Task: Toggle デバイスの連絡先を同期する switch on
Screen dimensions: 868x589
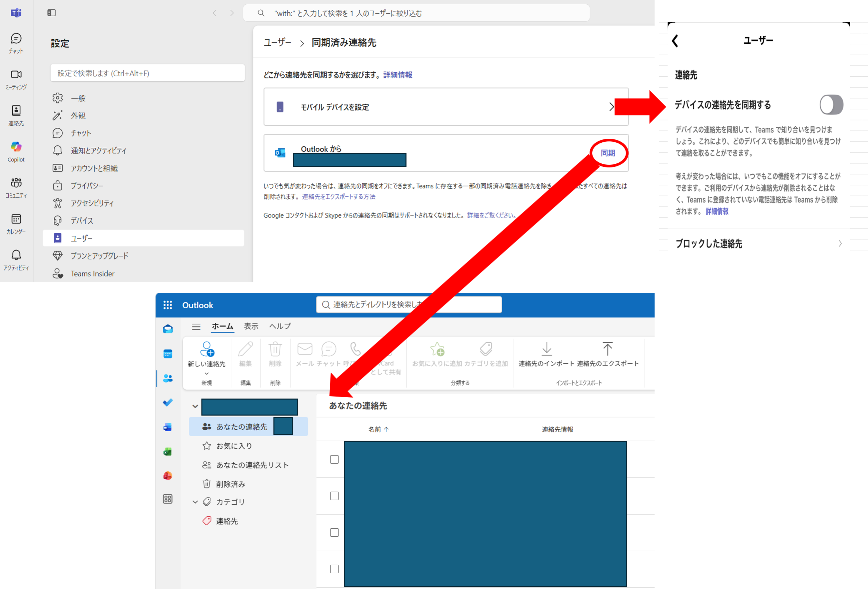Action: [x=831, y=105]
